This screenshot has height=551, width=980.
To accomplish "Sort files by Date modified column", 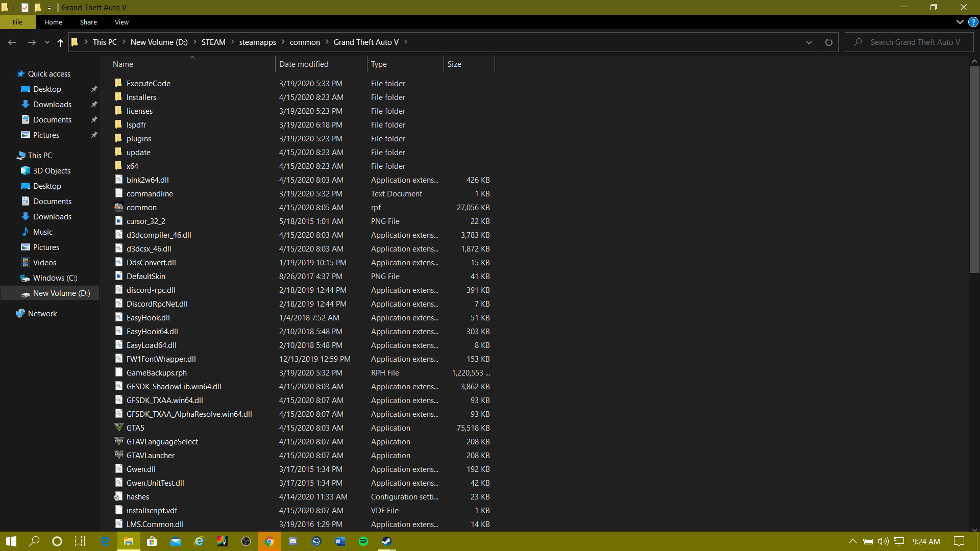I will point(304,64).
